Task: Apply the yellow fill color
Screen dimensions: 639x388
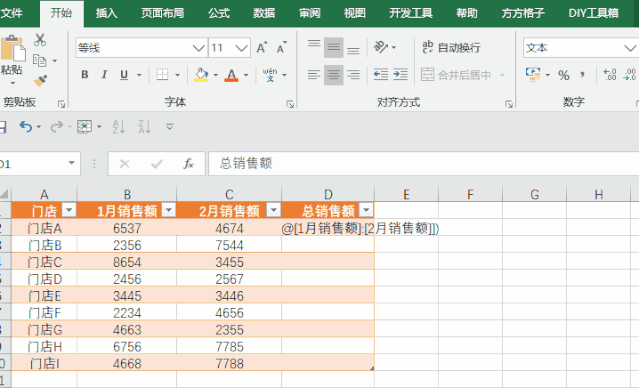Action: point(201,75)
